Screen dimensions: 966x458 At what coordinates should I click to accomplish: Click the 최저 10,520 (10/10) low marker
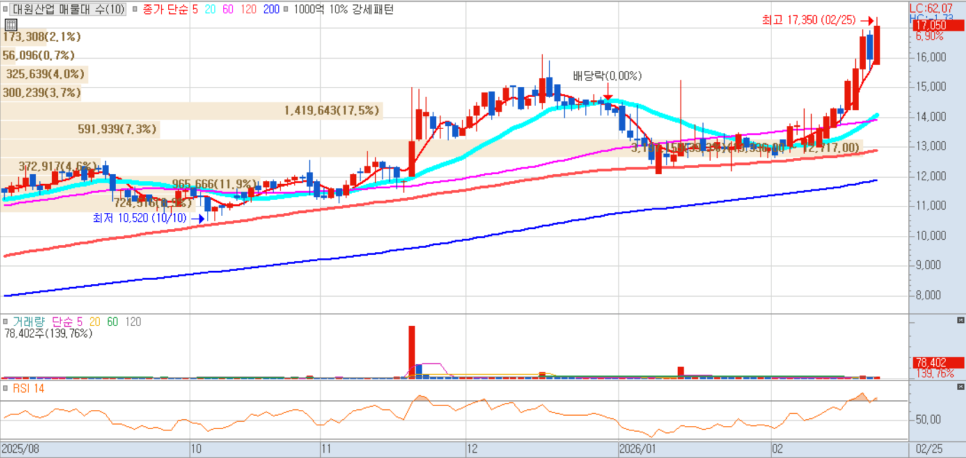coord(138,217)
